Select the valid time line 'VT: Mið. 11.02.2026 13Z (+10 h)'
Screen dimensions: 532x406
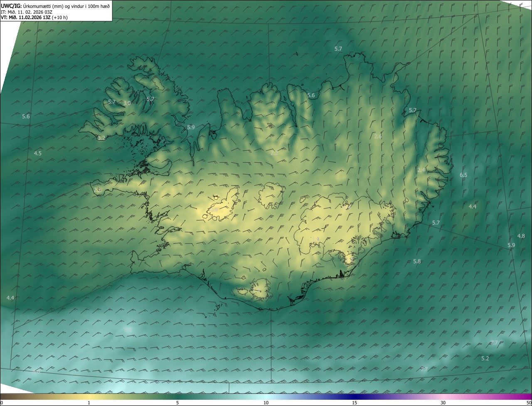pyautogui.click(x=34, y=17)
